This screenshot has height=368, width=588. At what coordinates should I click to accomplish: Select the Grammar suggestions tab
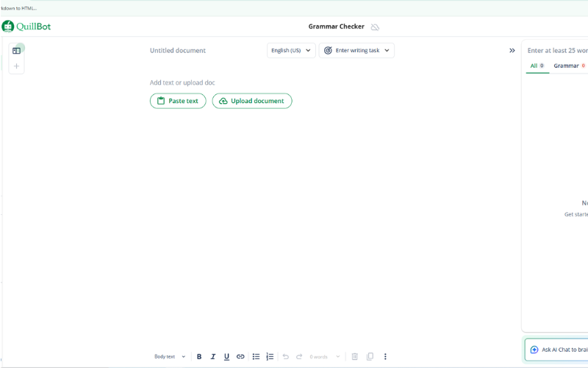[569, 66]
